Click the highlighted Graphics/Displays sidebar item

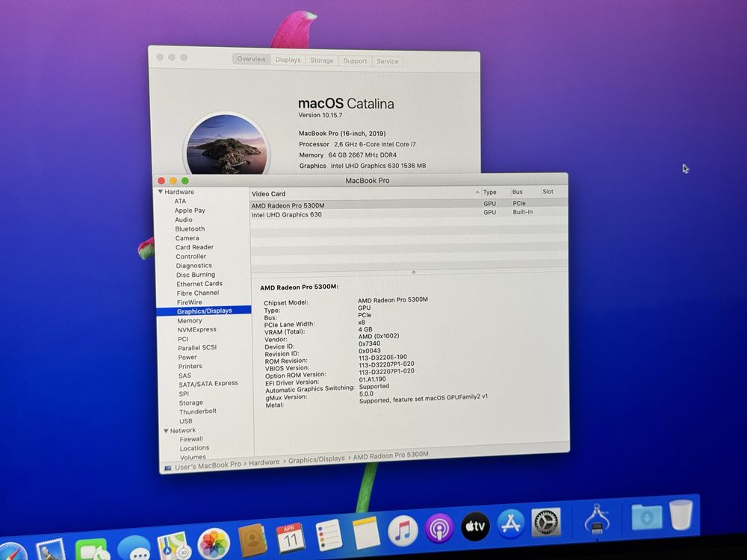[204, 311]
